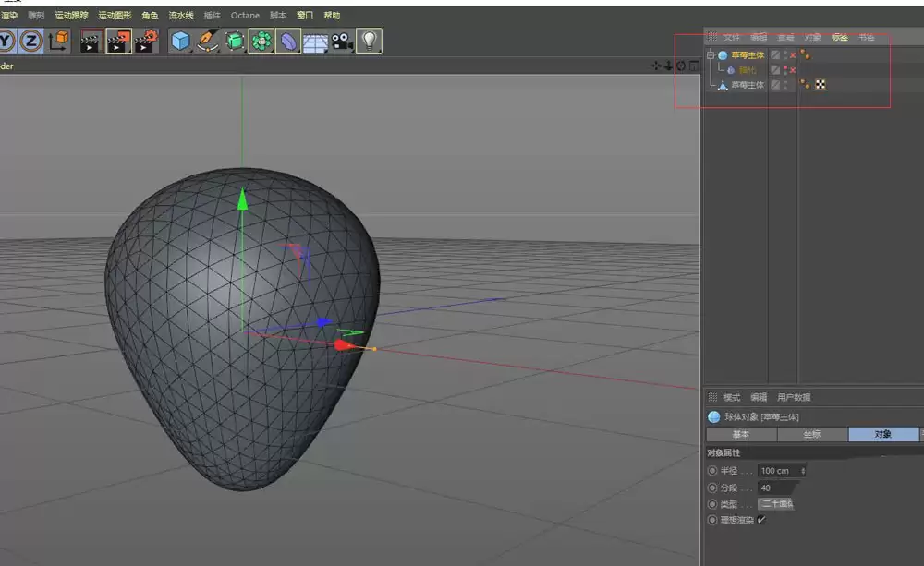Viewport: 924px width, 566px height.
Task: Click the red X render toggle on 草莓主体
Action: coord(792,56)
